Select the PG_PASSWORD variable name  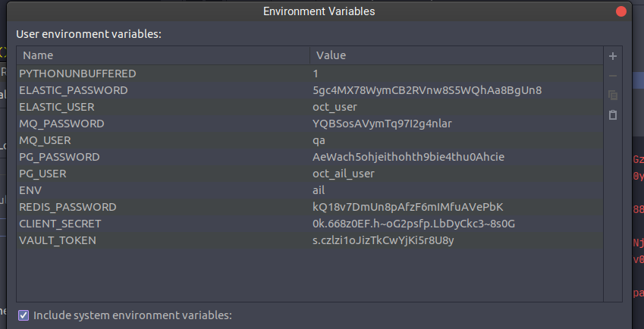[x=60, y=157]
